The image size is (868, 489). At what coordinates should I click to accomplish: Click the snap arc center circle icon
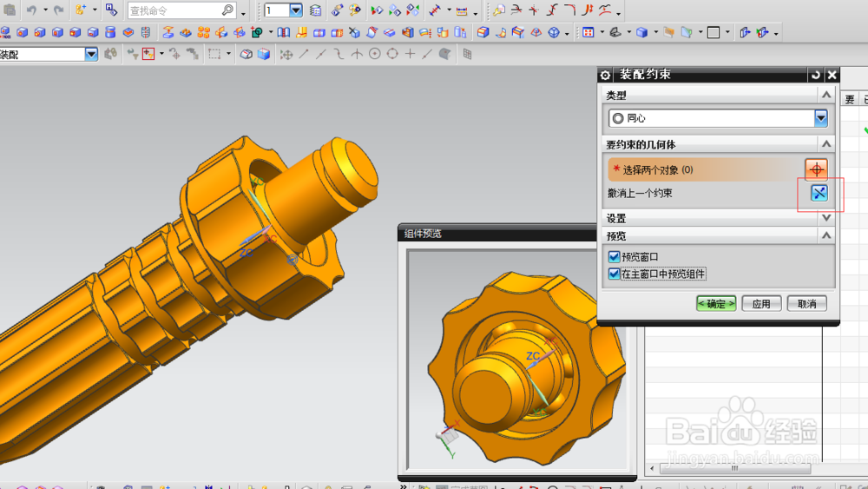375,54
